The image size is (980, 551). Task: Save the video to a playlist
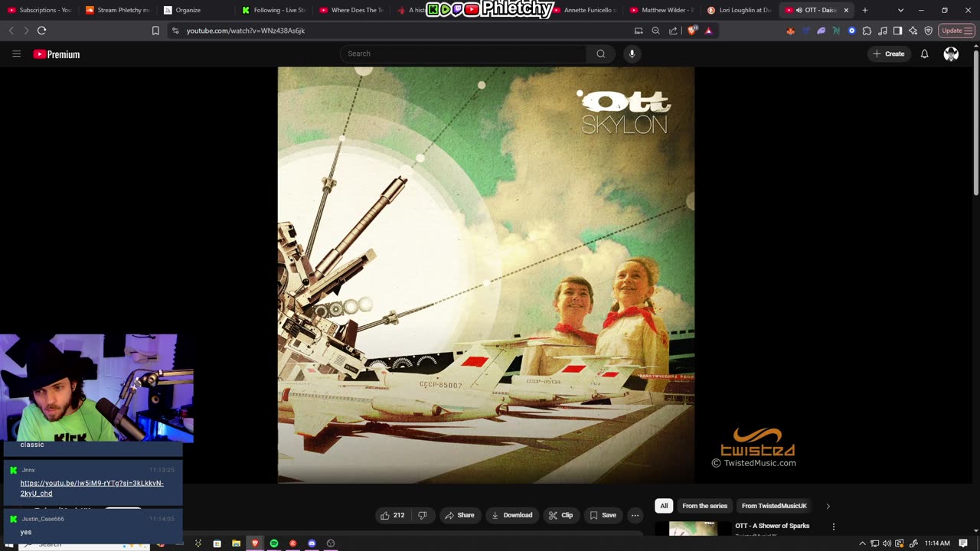coord(602,515)
